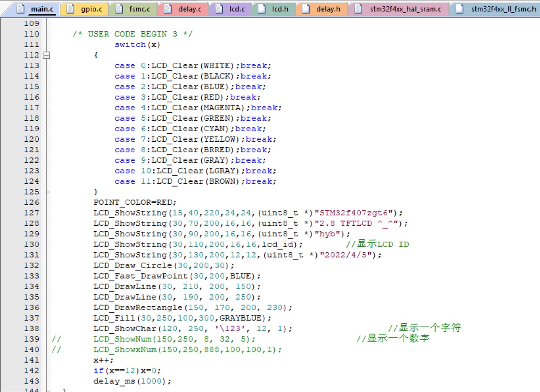Click the delay_ms(1000); call
Screen dimensions: 540x392
pyautogui.click(x=132, y=381)
